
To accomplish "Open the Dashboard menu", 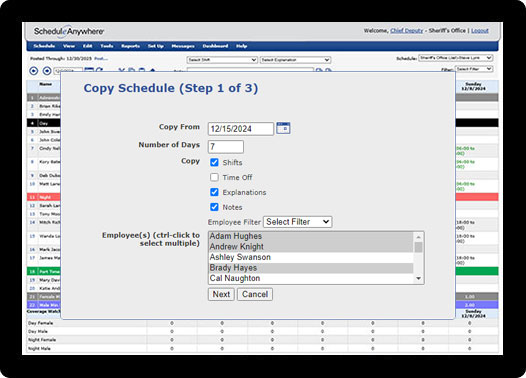I will coord(215,46).
